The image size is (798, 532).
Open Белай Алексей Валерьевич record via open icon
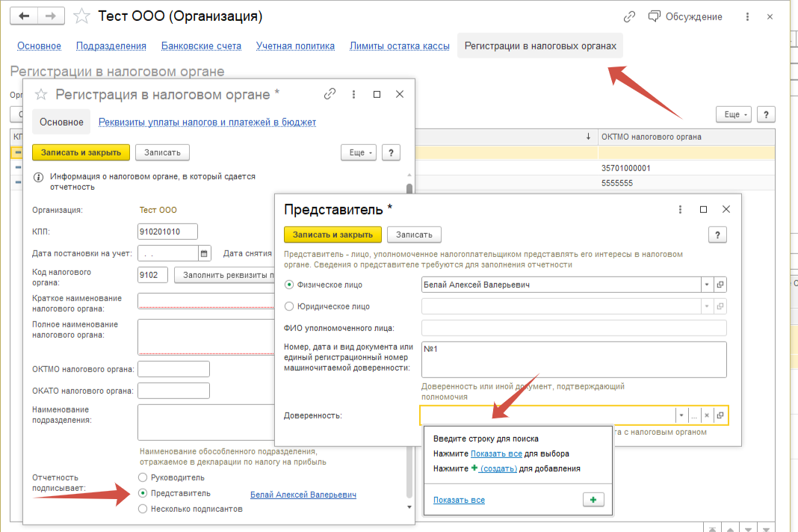[720, 285]
